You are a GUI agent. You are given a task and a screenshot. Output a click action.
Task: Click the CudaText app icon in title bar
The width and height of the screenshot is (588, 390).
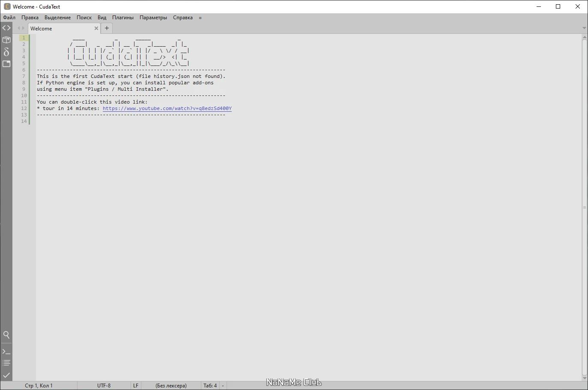(x=7, y=6)
